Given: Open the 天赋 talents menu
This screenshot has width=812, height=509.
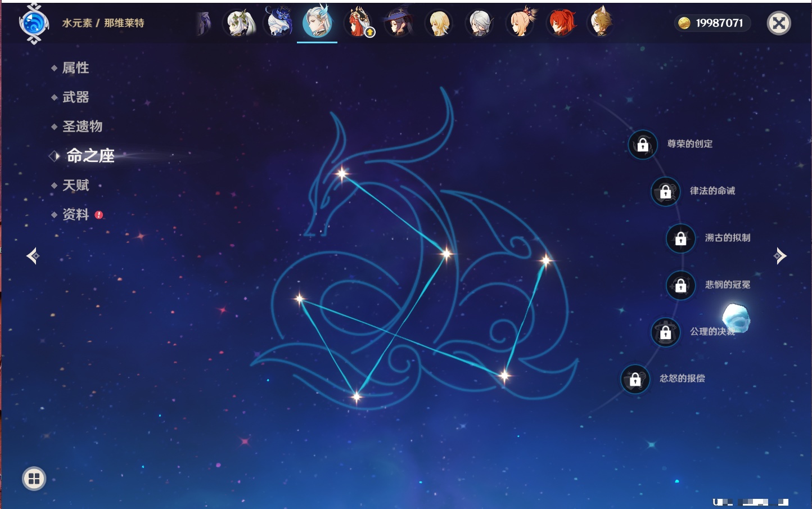Looking at the screenshot, I should [75, 185].
